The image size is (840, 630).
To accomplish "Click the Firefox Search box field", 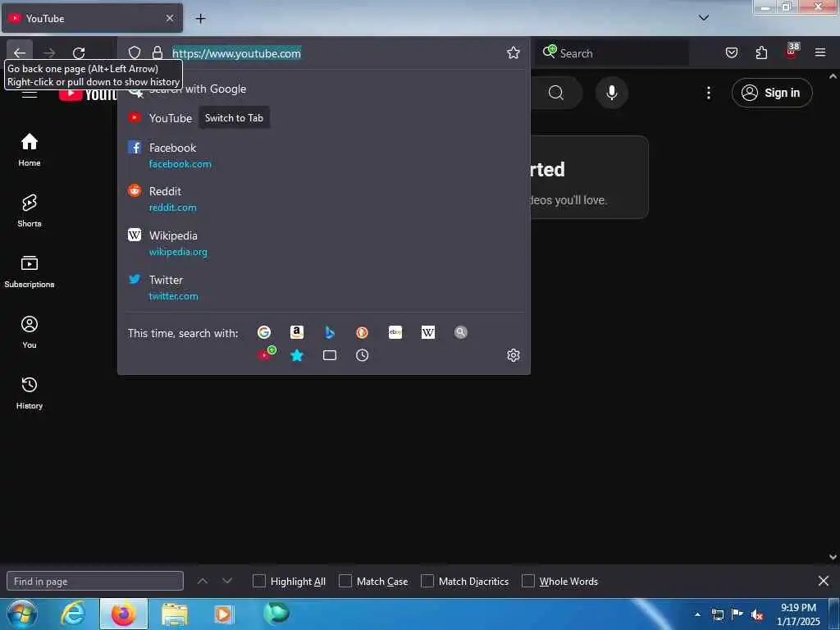I will point(612,52).
